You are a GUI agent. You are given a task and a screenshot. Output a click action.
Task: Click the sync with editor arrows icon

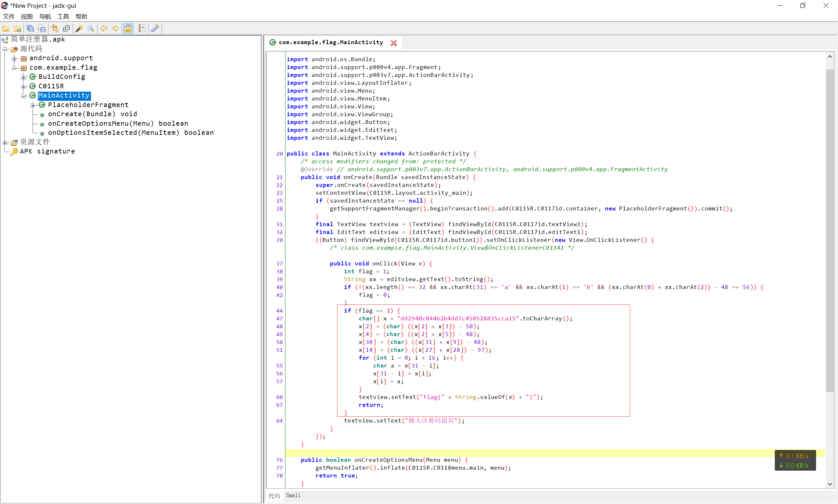tap(55, 28)
